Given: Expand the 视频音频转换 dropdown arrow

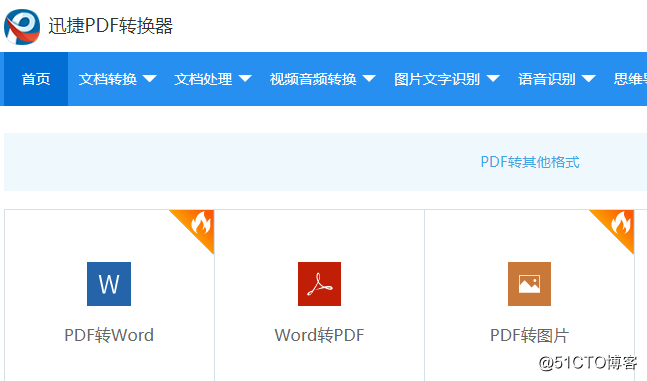Looking at the screenshot, I should [369, 78].
